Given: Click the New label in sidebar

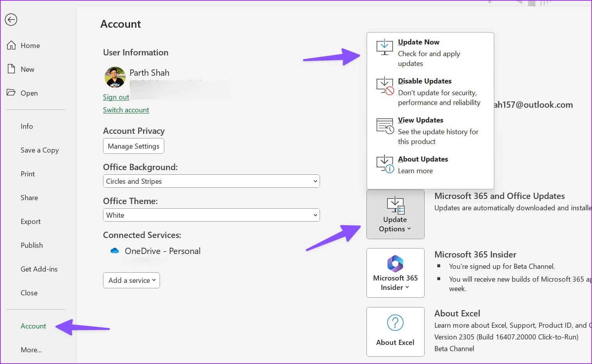Looking at the screenshot, I should pyautogui.click(x=27, y=69).
